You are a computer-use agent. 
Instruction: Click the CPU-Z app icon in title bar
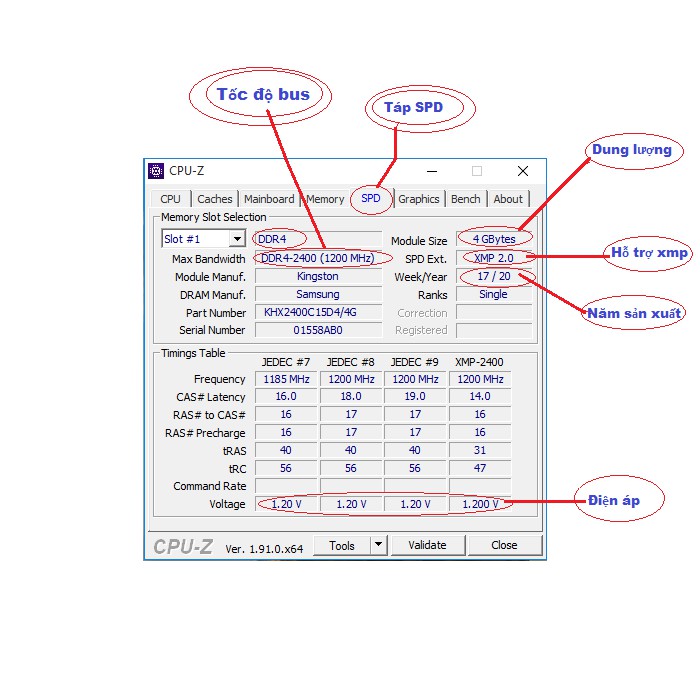point(156,171)
